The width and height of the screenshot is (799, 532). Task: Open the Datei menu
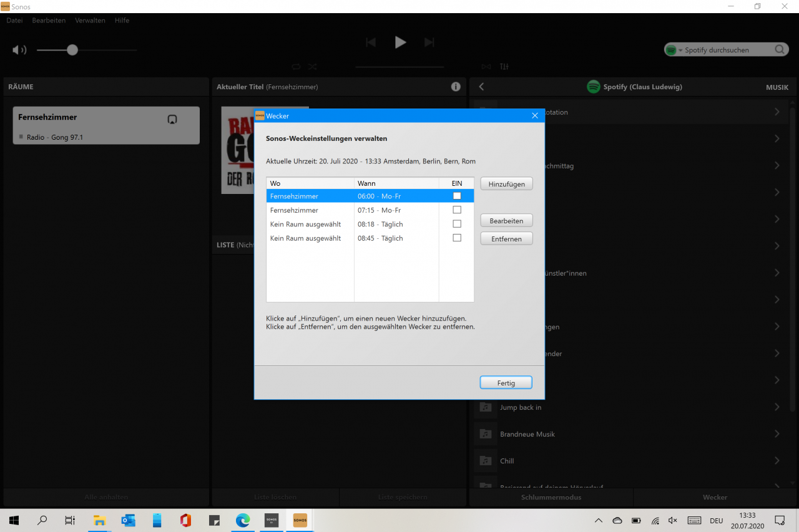14,21
